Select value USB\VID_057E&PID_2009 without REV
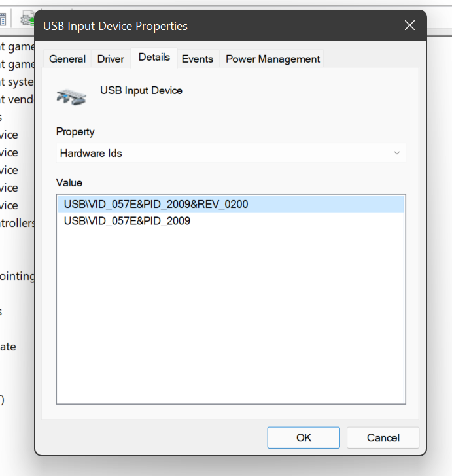 click(x=231, y=221)
